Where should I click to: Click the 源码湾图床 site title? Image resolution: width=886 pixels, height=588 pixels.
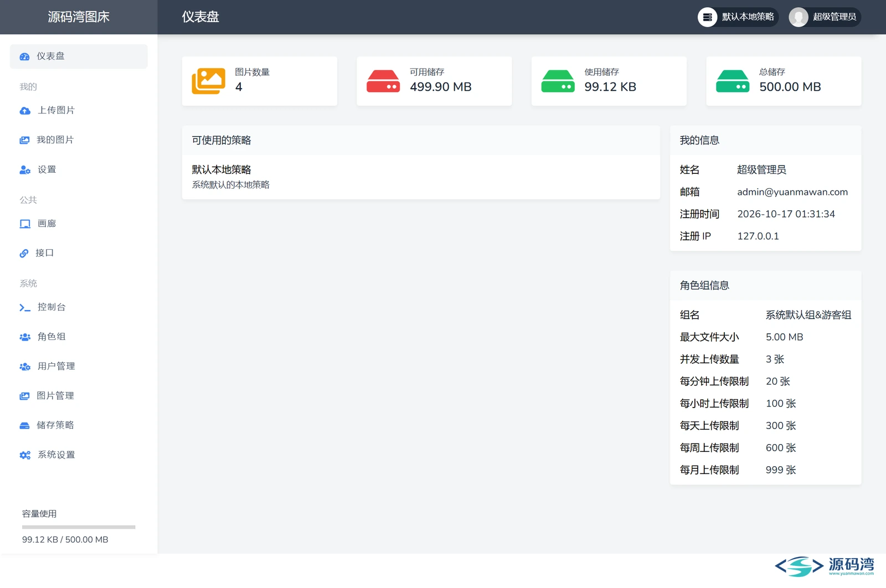pos(79,17)
